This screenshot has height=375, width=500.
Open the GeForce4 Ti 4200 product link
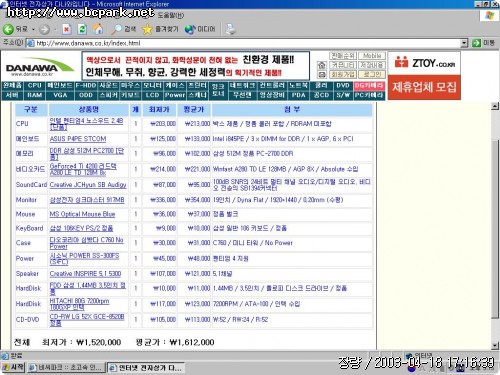[x=83, y=169]
